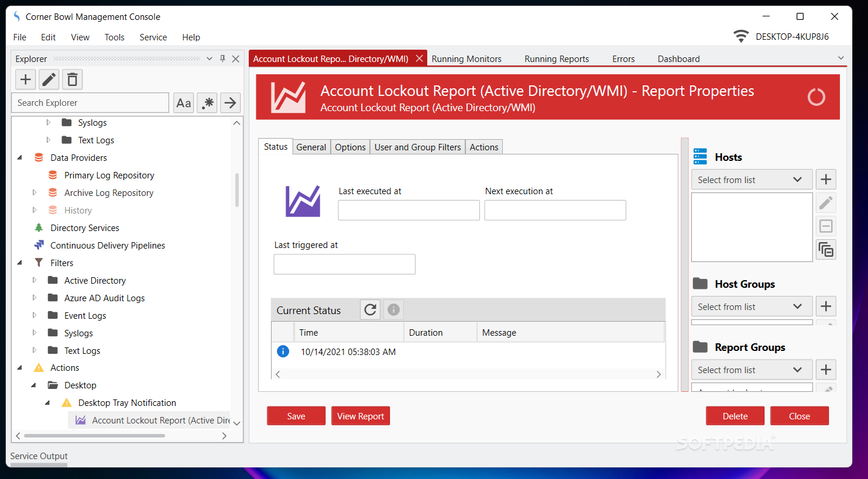Open the Tools menu
This screenshot has width=868, height=479.
[x=114, y=37]
